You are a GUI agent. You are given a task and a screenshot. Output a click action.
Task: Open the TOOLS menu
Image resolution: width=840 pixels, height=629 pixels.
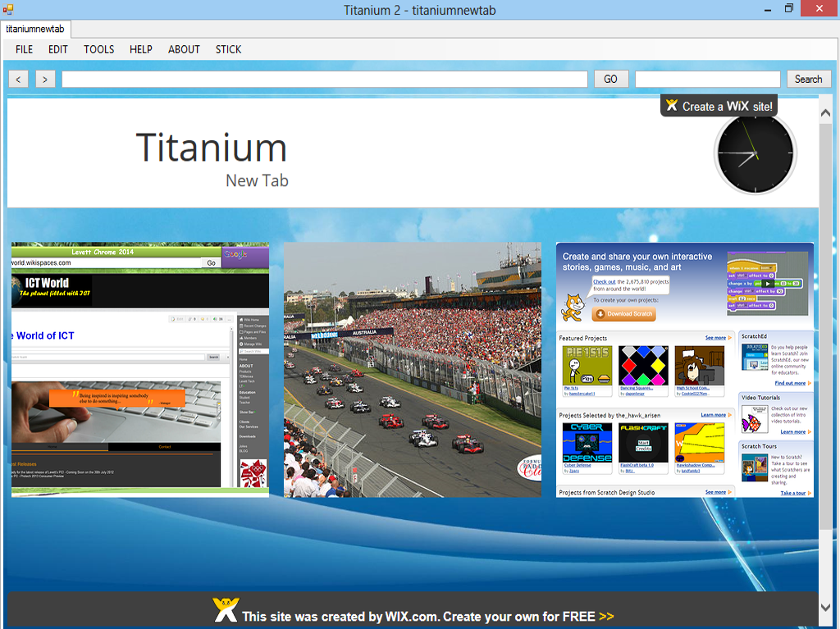pyautogui.click(x=99, y=49)
